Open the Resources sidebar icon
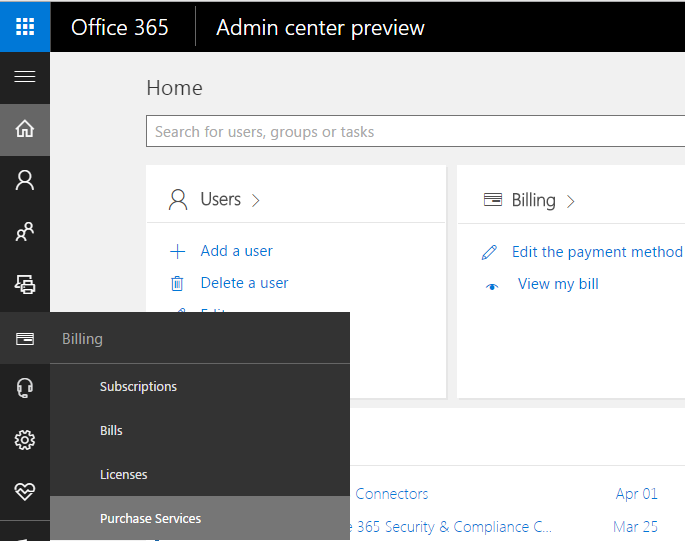This screenshot has width=685, height=541. coord(25,285)
